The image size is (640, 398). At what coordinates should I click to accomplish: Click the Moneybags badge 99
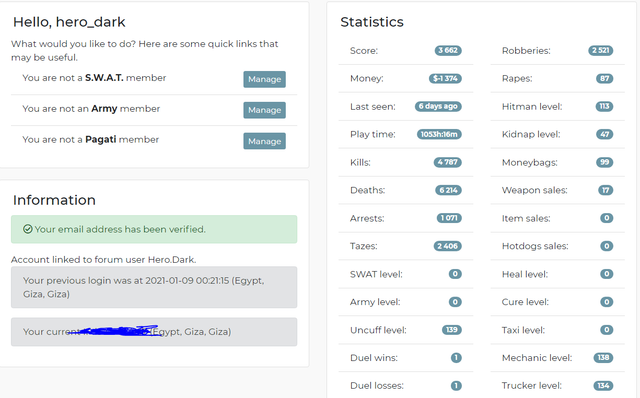(x=604, y=162)
